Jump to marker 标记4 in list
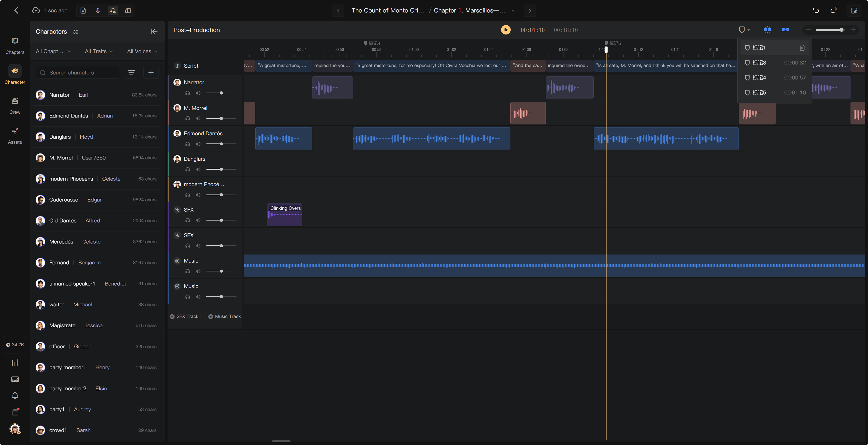This screenshot has height=445, width=868. point(775,78)
